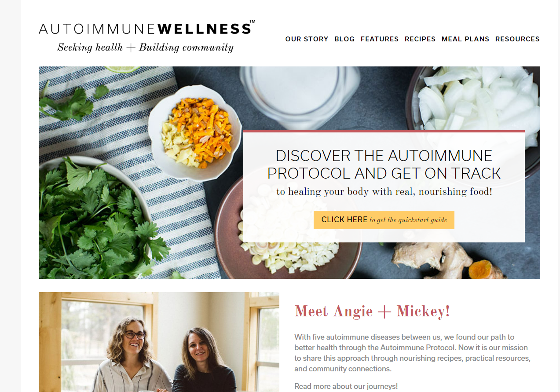Follow the 'Read more about our journeys!' link
Screen dimensions: 560x392
coord(346,386)
